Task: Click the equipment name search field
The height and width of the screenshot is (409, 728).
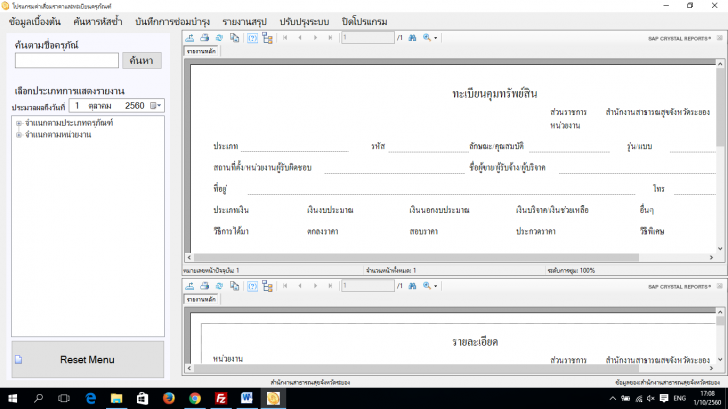Action: (x=67, y=60)
